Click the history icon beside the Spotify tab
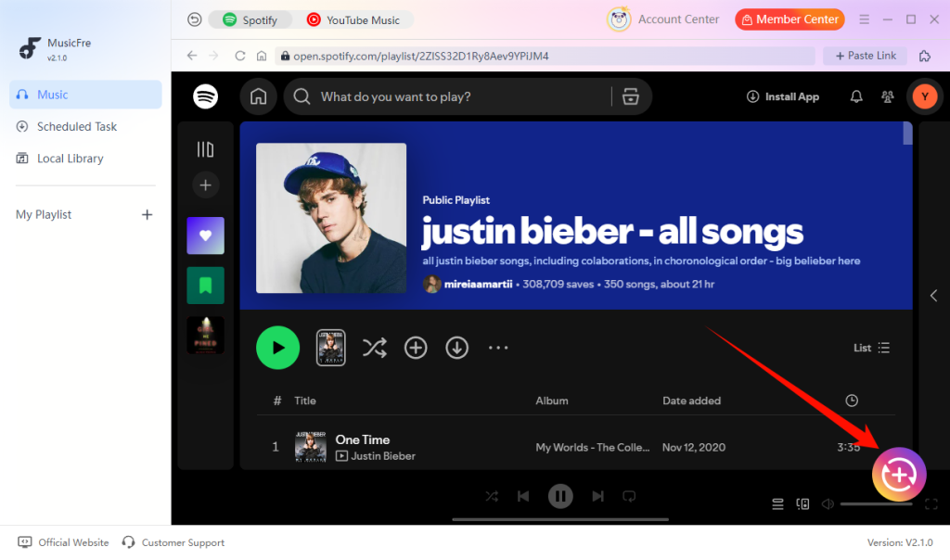950x560 pixels. (x=194, y=19)
